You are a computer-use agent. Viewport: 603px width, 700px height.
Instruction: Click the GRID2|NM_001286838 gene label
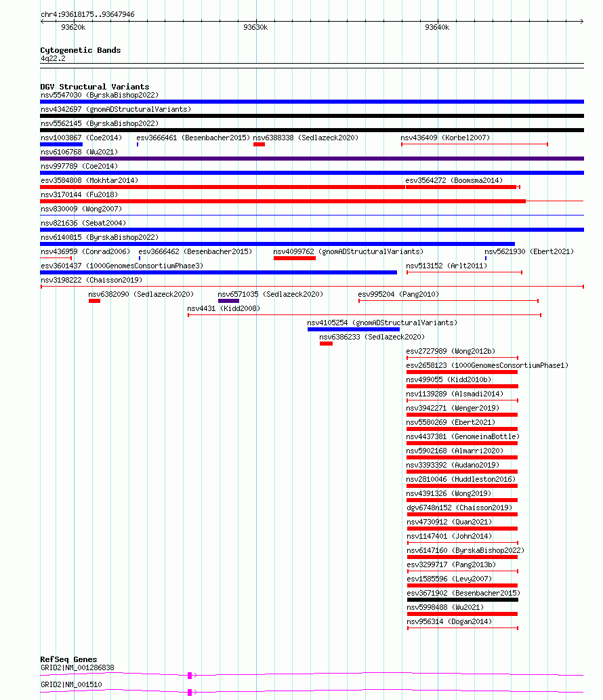coord(77,668)
